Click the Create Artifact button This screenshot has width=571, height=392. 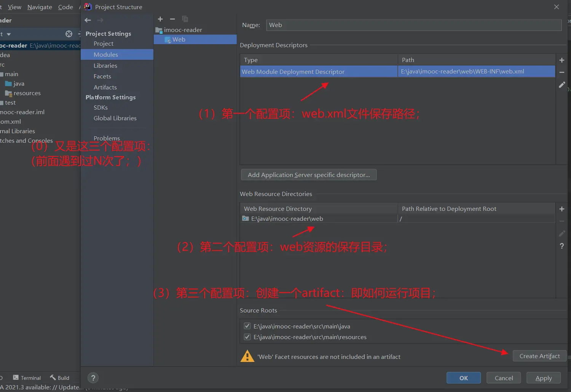point(539,356)
